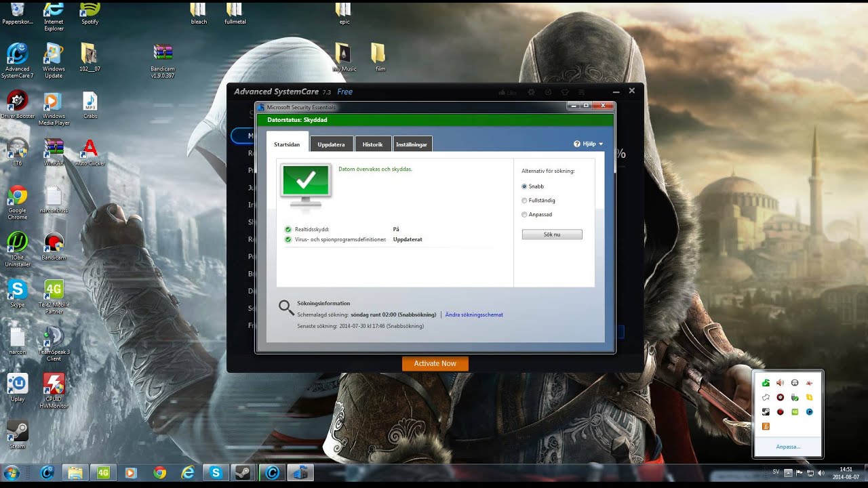Click the Action Center flag tray icon

(800, 472)
